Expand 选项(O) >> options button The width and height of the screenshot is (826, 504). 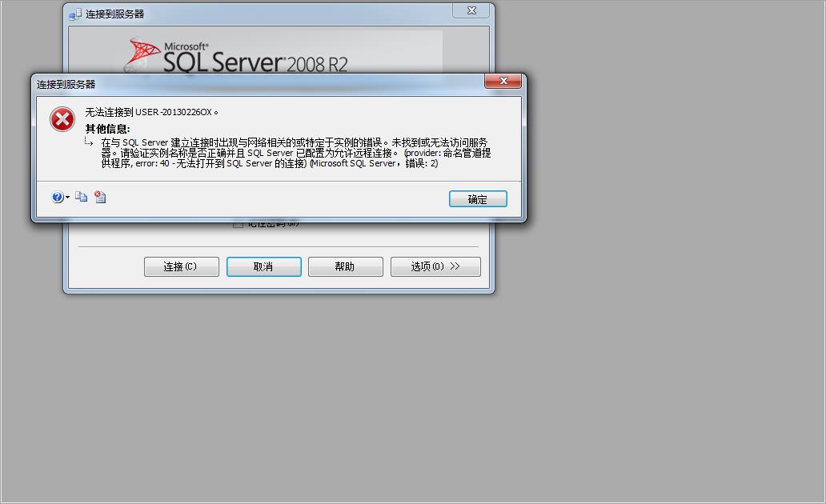[435, 266]
